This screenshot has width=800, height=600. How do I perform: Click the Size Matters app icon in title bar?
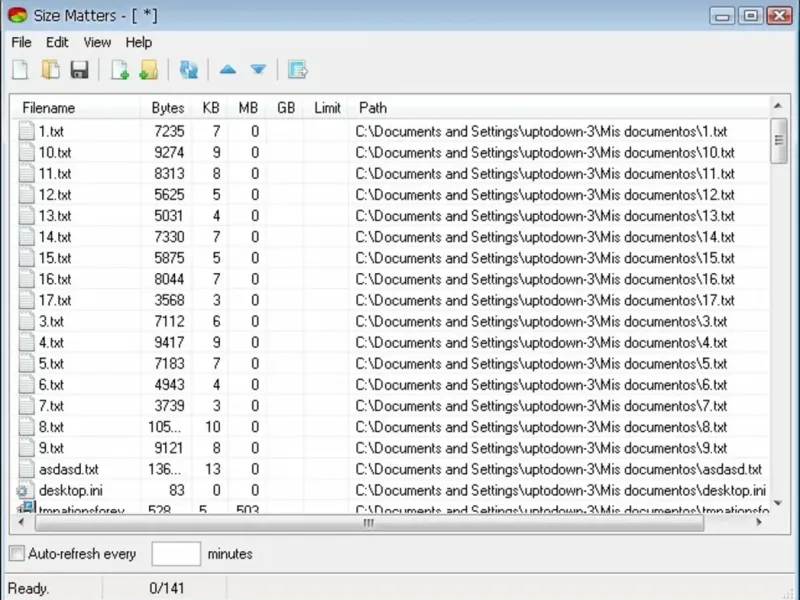pos(18,15)
